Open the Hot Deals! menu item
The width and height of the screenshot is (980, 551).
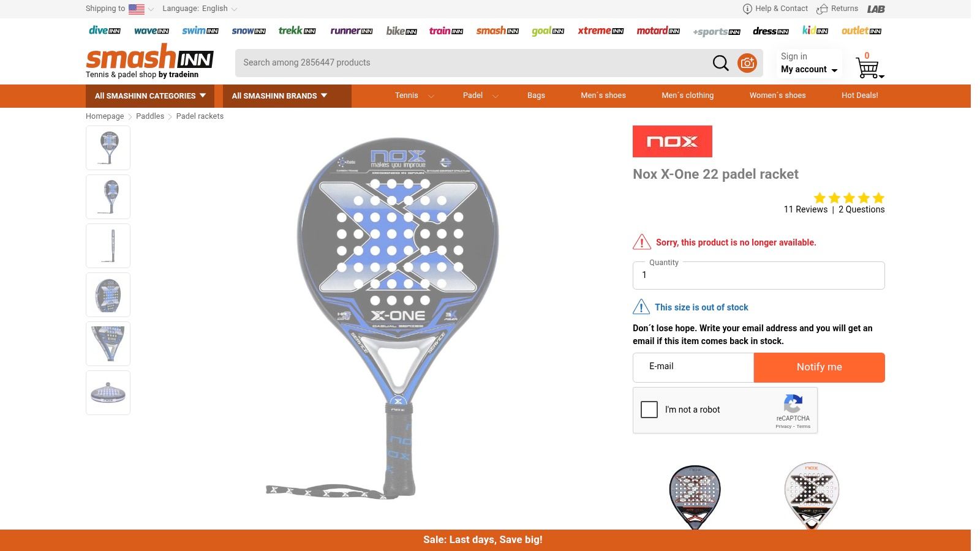click(x=859, y=96)
